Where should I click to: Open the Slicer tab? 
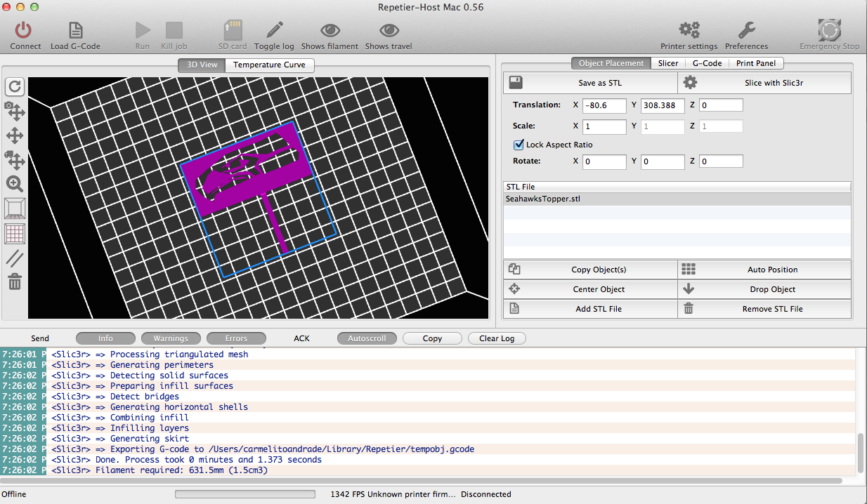[668, 63]
